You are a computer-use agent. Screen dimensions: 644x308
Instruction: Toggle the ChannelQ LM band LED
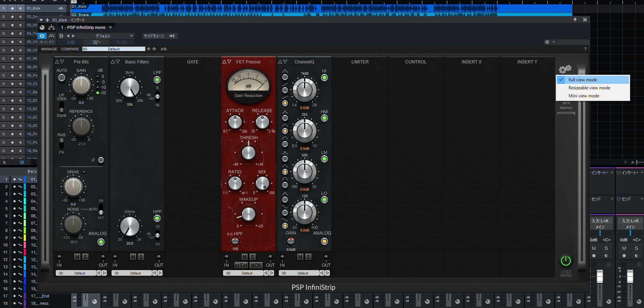click(x=324, y=159)
